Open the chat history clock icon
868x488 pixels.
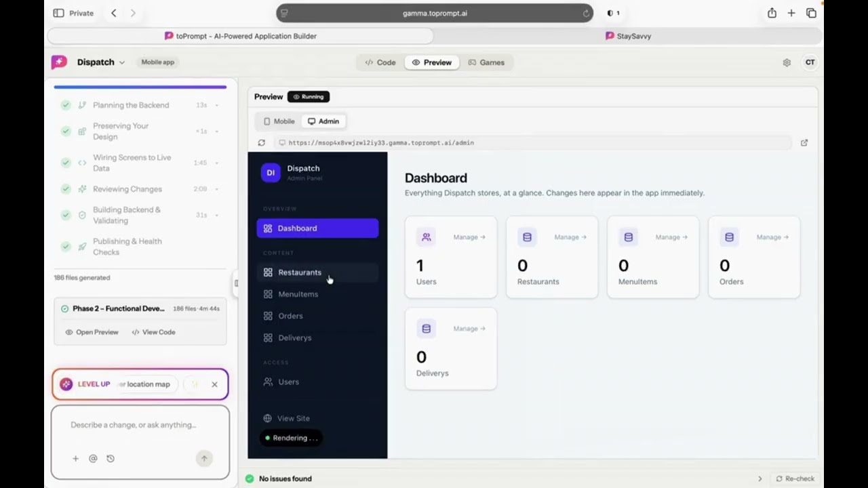[x=111, y=459]
